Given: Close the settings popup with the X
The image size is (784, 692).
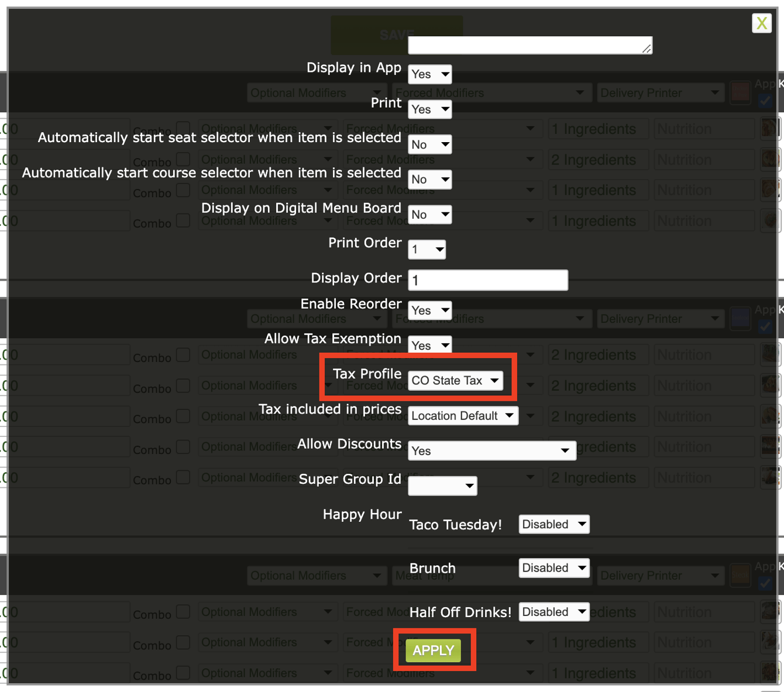Looking at the screenshot, I should (x=761, y=23).
